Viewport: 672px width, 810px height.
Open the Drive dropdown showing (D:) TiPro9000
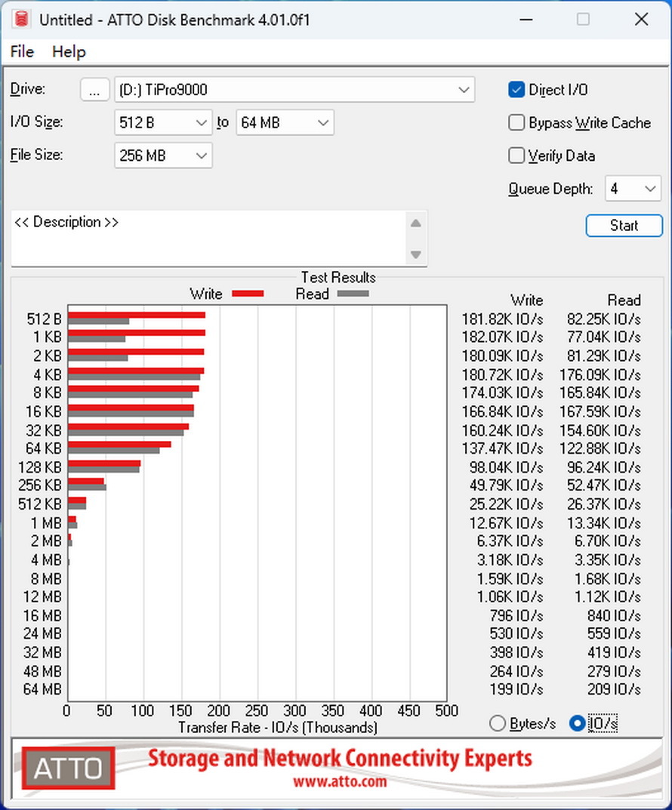(294, 90)
